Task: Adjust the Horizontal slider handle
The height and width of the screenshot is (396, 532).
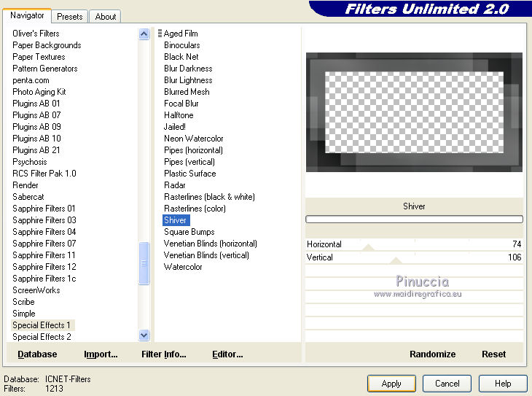Action: pos(369,247)
